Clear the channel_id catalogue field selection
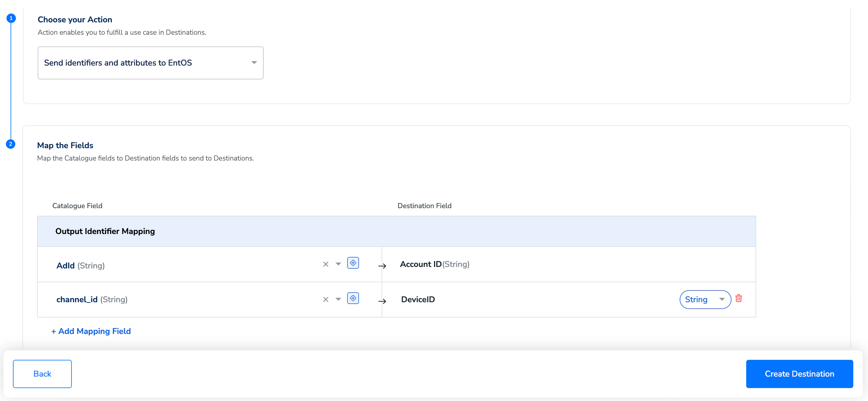Viewport: 868px width, 401px height. pos(325,299)
